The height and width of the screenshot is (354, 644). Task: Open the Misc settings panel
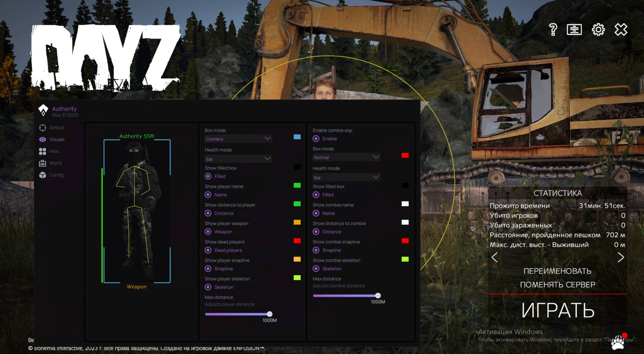coord(55,151)
